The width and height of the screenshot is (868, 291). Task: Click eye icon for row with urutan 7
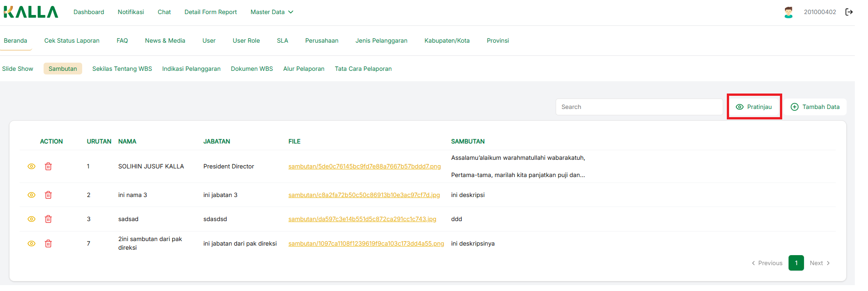click(31, 244)
